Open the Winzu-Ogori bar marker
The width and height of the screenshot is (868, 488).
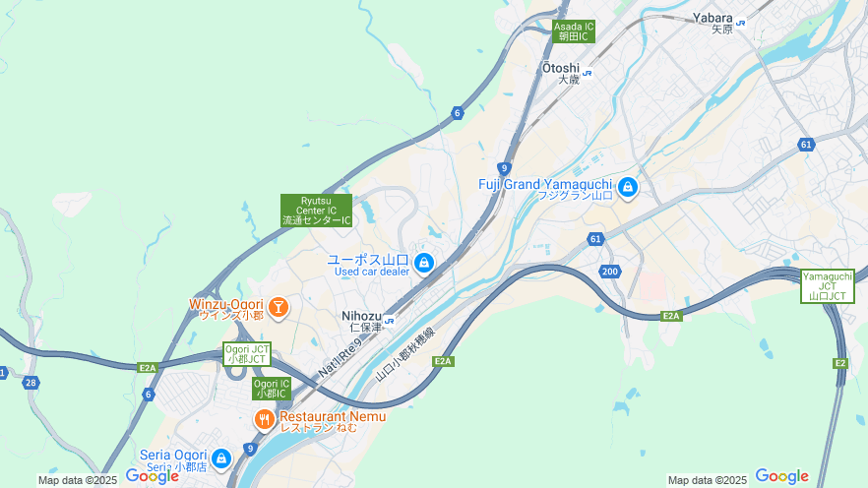tap(279, 307)
